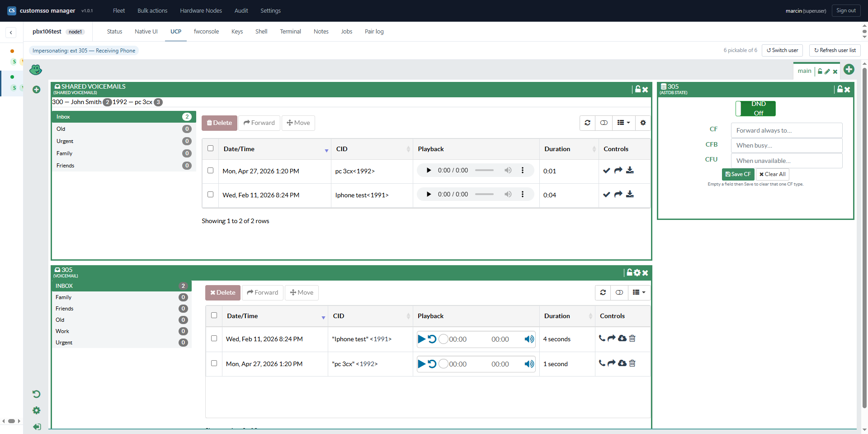This screenshot has width=868, height=434.
Task: Forward the pc 3cx 305 voicemail
Action: click(612, 363)
